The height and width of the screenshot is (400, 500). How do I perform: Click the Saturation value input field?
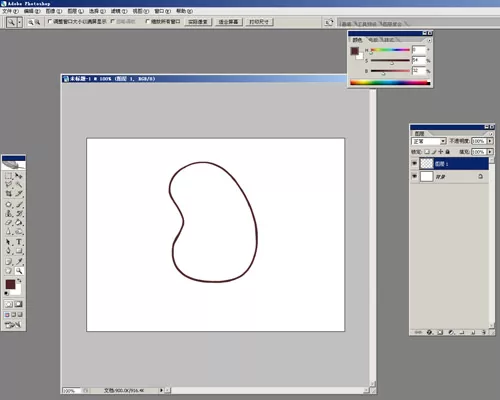click(419, 60)
